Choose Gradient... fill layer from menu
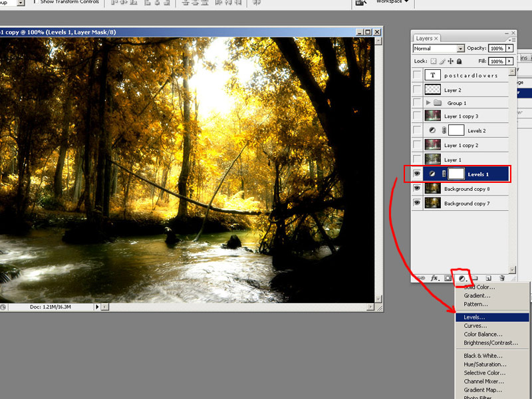This screenshot has height=399, width=532. [492, 295]
